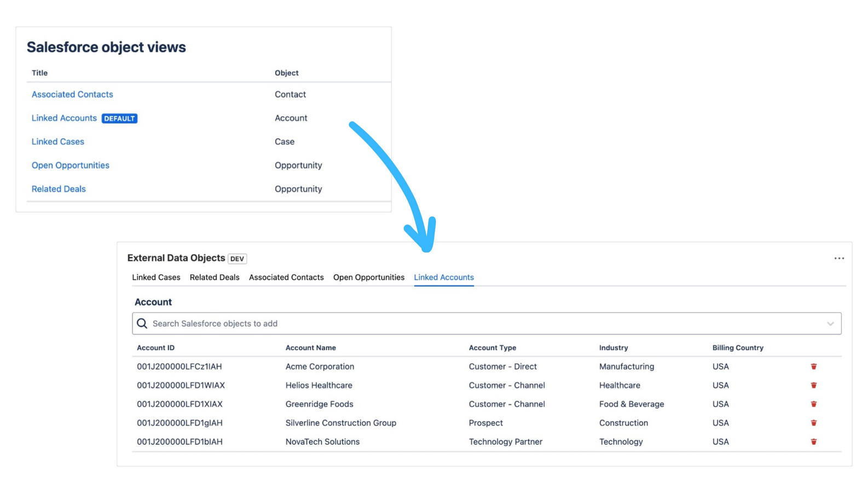The image size is (868, 493).
Task: Expand the Salesforce object search dropdown arrow
Action: pos(830,324)
